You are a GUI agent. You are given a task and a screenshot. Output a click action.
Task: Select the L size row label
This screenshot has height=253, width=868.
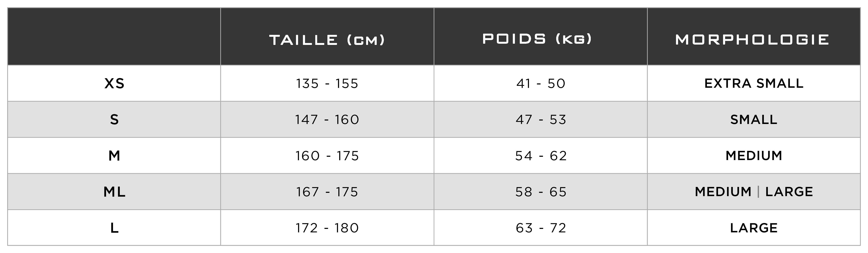click(114, 228)
